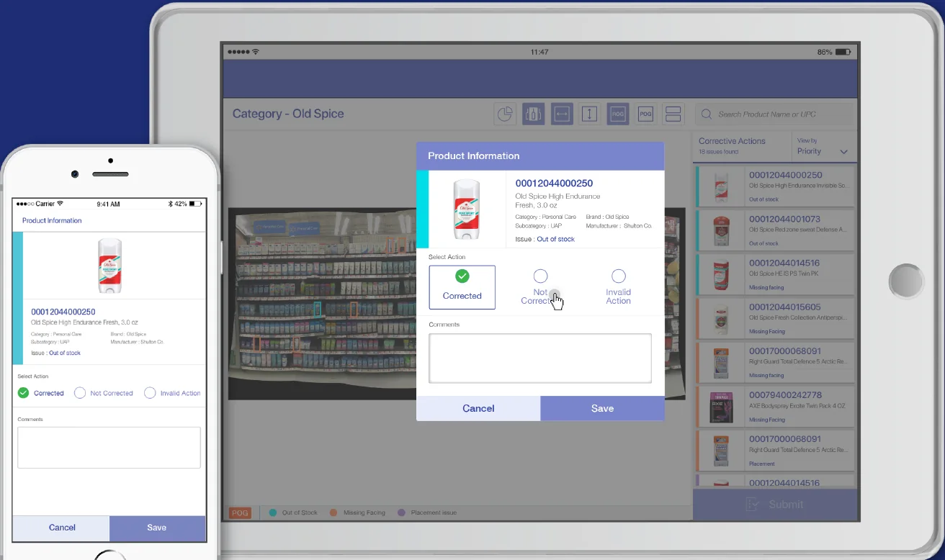
Task: Open issue 00012044000250 in Corrective Actions list
Action: click(x=774, y=186)
